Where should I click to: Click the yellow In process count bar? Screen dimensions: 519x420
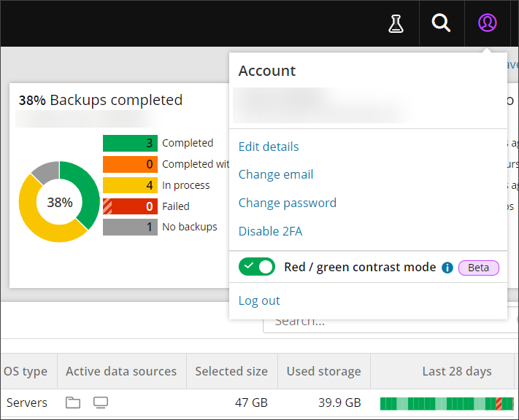pos(130,185)
